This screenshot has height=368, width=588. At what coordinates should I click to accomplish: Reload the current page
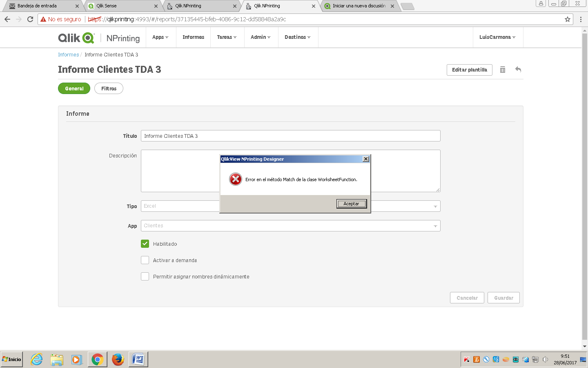pos(30,19)
